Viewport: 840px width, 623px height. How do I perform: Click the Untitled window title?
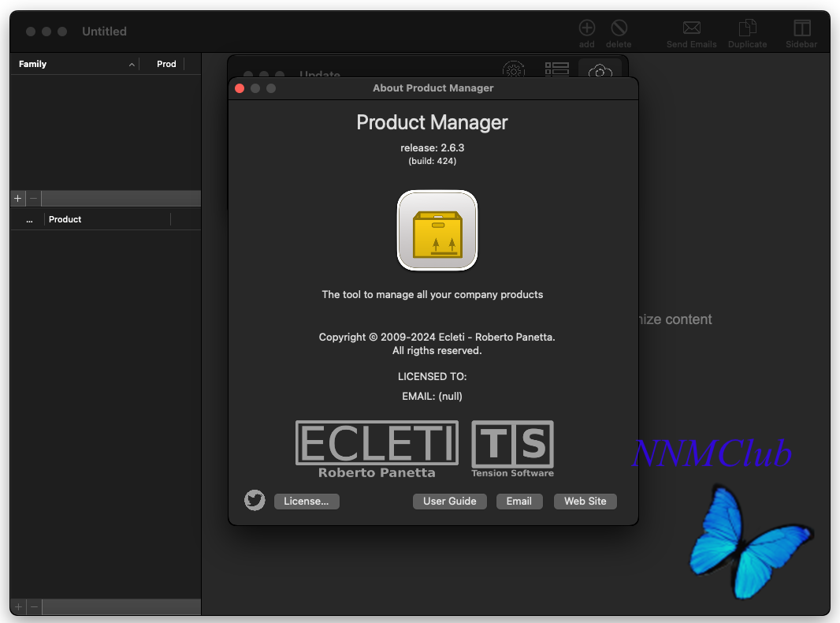coord(105,32)
